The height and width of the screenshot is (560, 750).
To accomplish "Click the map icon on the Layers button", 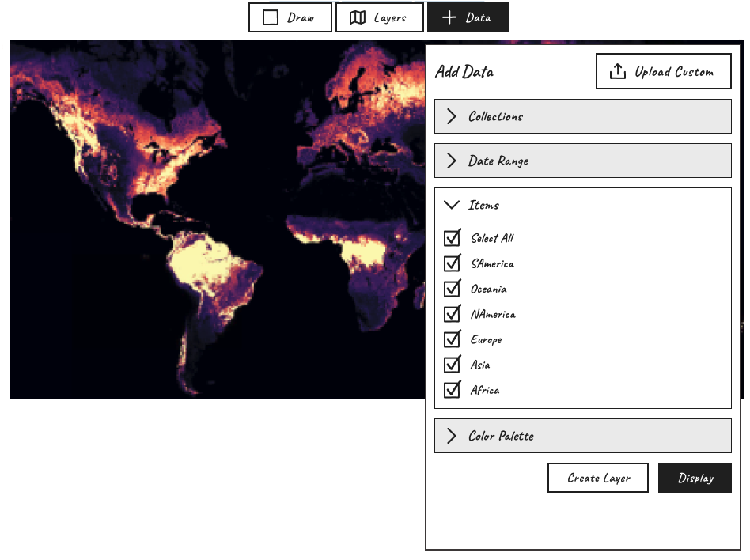I will [x=358, y=17].
